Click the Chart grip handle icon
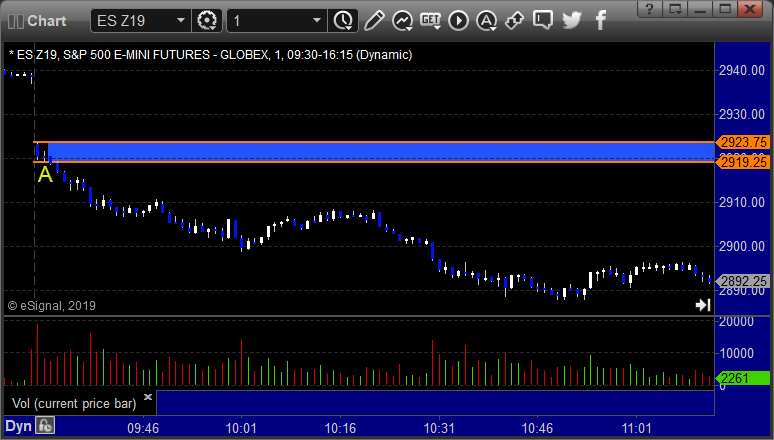The height and width of the screenshot is (440, 774). pyautogui.click(x=16, y=21)
